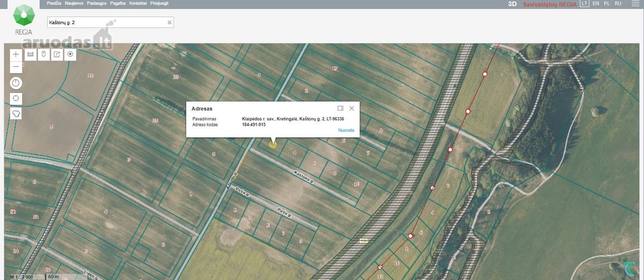644x280 pixels.
Task: Click the yellow road sign icon near railway
Action: [364, 240]
